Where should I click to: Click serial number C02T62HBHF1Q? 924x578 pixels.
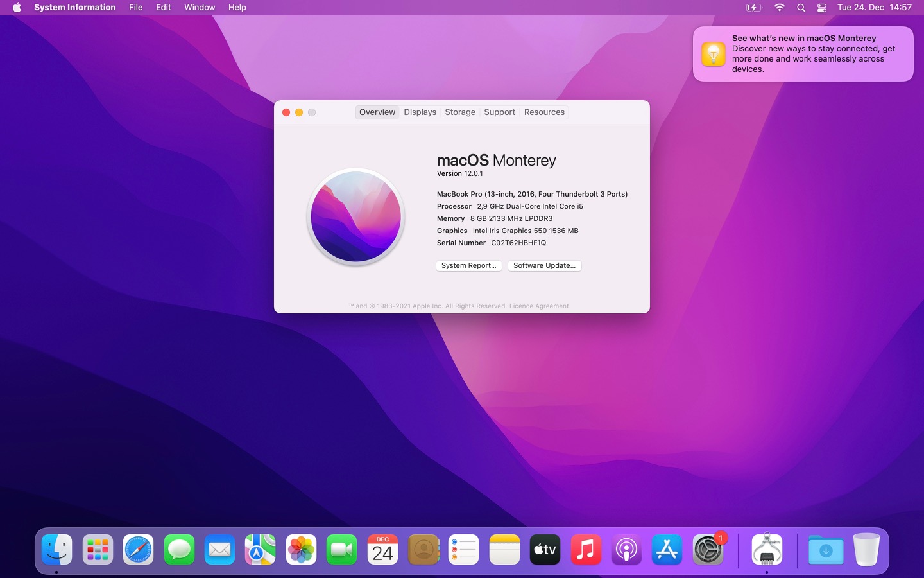pos(518,243)
